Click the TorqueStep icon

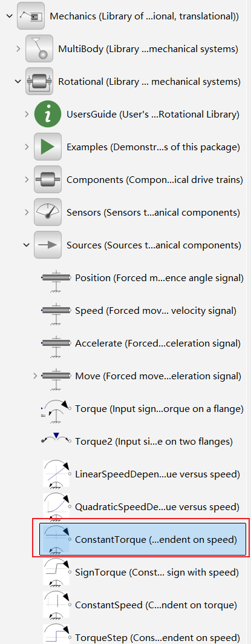point(56,636)
